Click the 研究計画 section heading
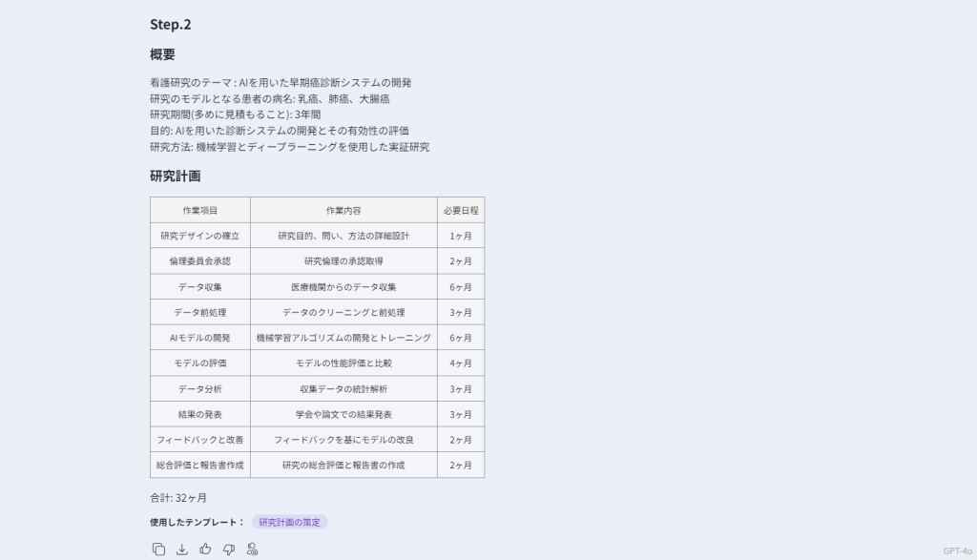 176,176
